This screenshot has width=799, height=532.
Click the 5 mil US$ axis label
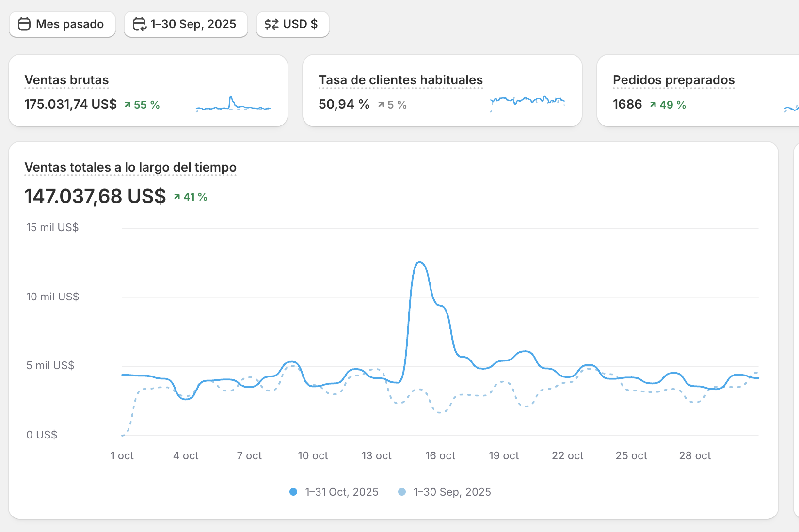50,365
